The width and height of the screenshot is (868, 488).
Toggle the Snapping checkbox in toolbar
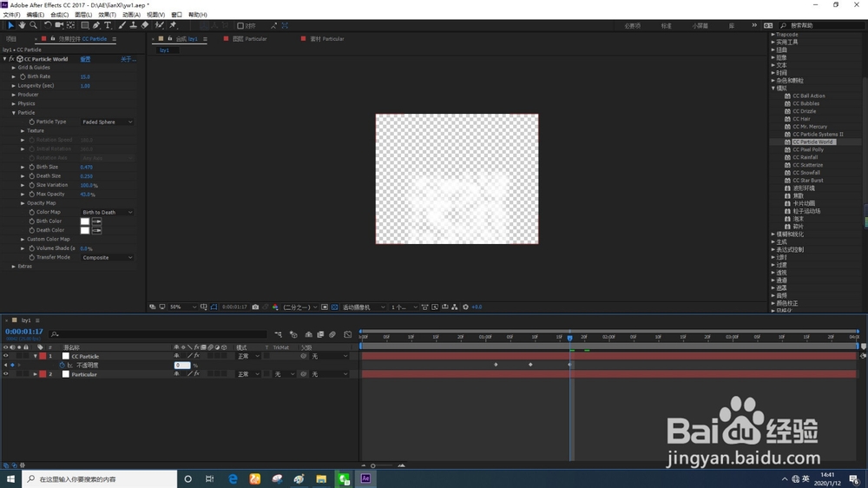(x=240, y=26)
